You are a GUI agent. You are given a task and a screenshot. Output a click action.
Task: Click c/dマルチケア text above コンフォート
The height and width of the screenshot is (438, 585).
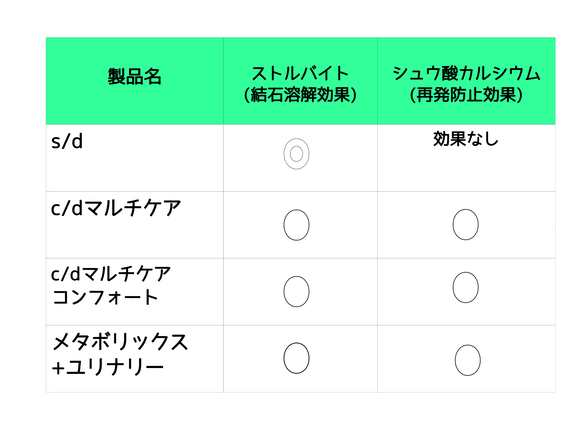111,274
